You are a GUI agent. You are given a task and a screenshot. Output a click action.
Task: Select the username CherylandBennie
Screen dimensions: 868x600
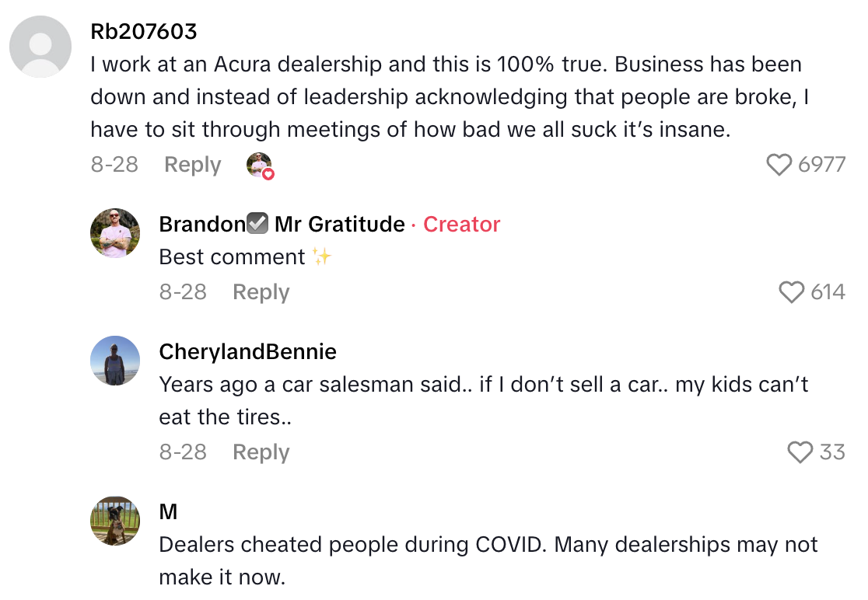[x=247, y=351]
